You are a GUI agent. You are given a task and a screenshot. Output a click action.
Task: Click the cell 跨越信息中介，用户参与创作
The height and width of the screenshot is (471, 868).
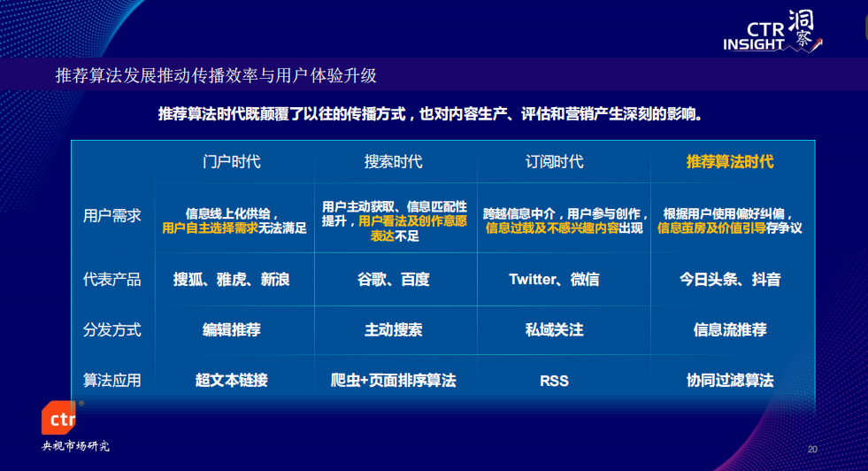[x=565, y=220]
